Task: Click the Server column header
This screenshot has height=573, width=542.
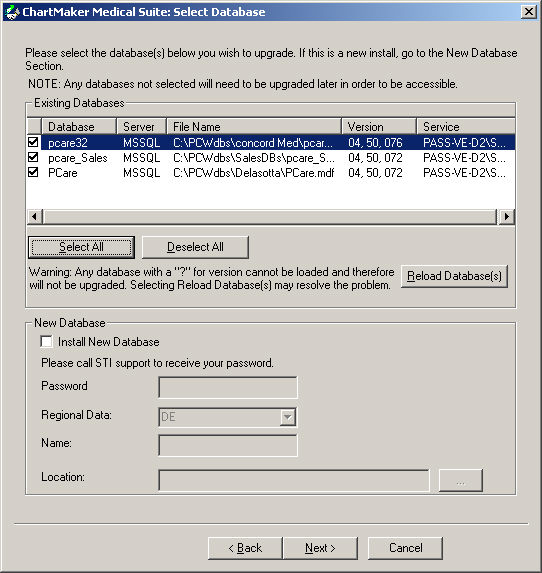Action: coord(141,126)
